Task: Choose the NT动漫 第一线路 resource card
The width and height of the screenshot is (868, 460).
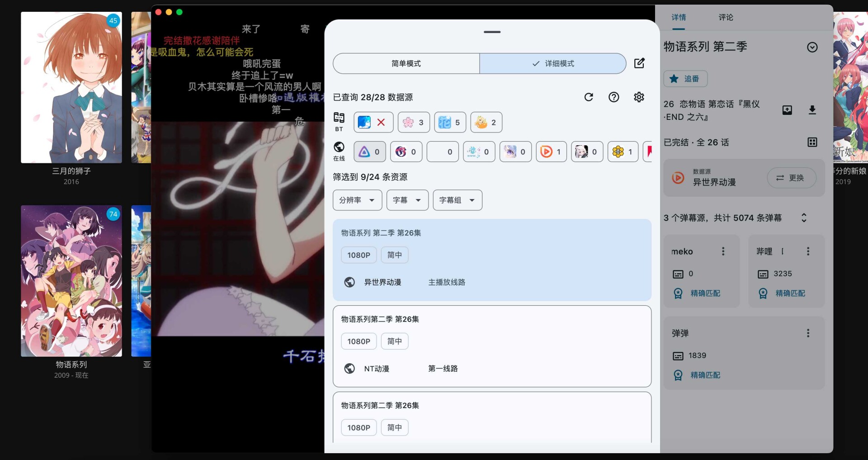Action: 492,346
